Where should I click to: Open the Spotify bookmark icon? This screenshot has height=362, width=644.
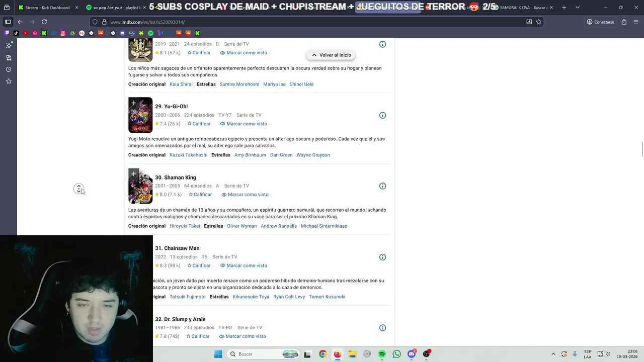pyautogui.click(x=150, y=33)
